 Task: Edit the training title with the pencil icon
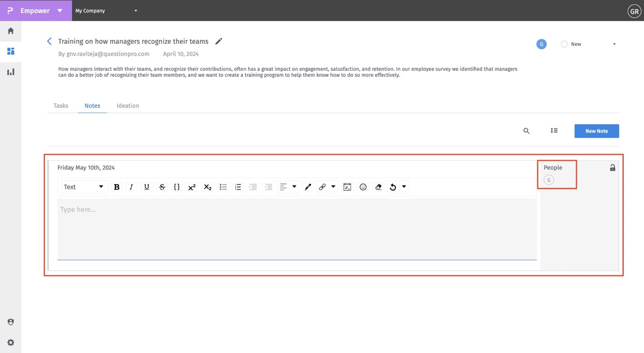coord(218,41)
